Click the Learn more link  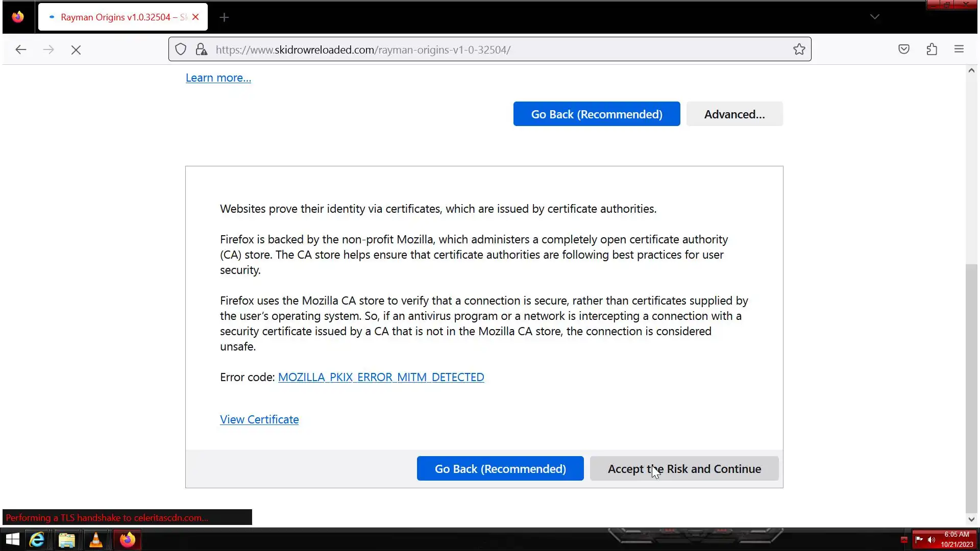coord(218,78)
